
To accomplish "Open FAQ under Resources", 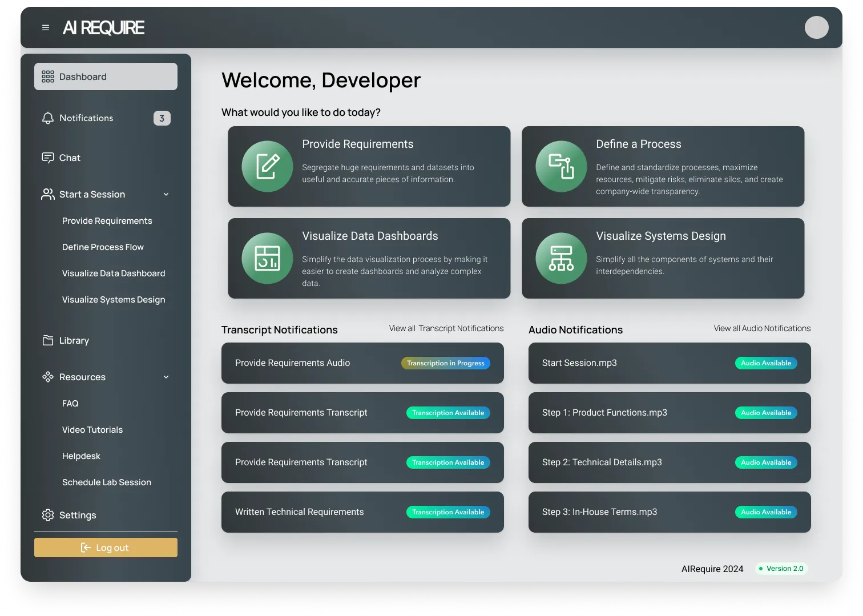I will (70, 404).
